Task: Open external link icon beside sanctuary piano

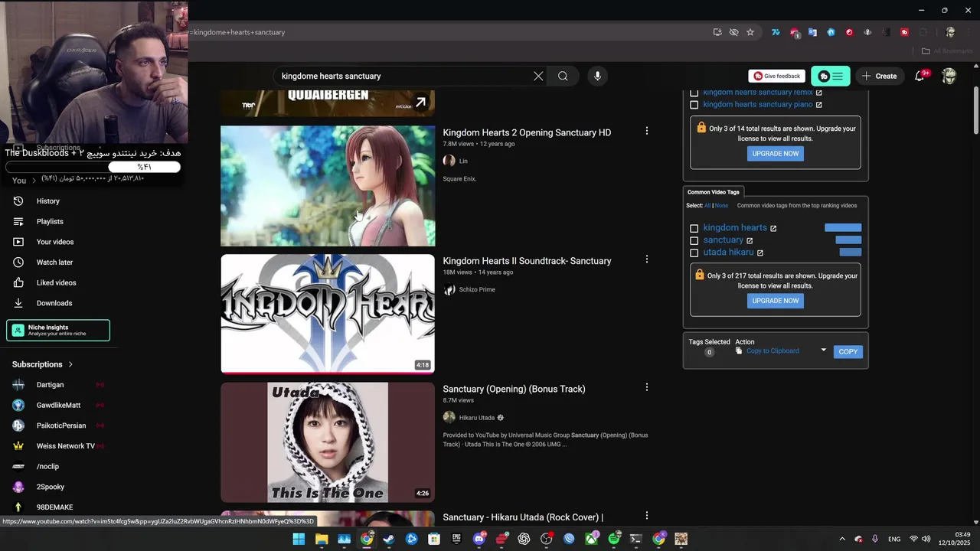Action: tap(818, 105)
